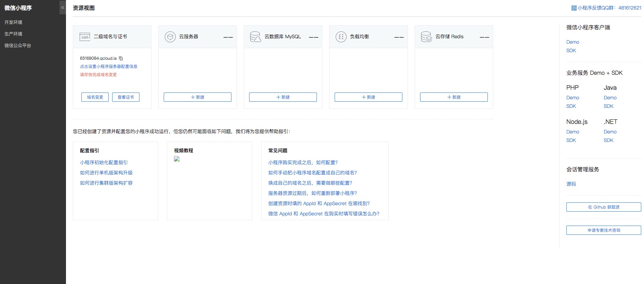Click 视频教程 section heading
This screenshot has height=284, width=644.
tap(184, 151)
